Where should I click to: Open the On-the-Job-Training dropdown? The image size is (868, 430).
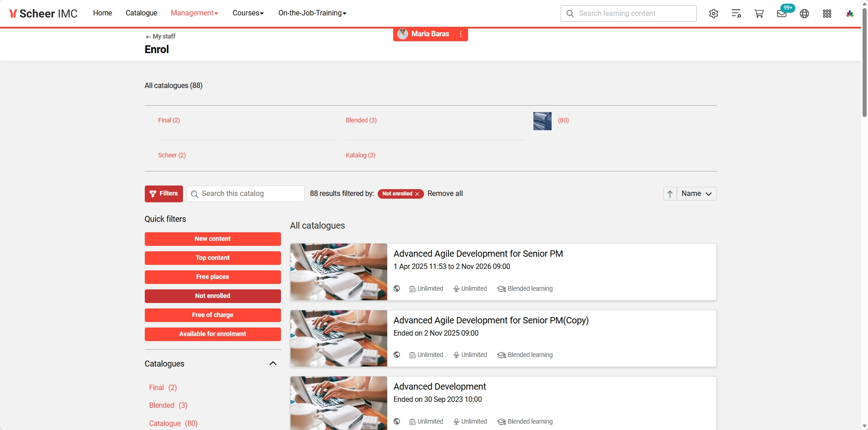pos(312,13)
